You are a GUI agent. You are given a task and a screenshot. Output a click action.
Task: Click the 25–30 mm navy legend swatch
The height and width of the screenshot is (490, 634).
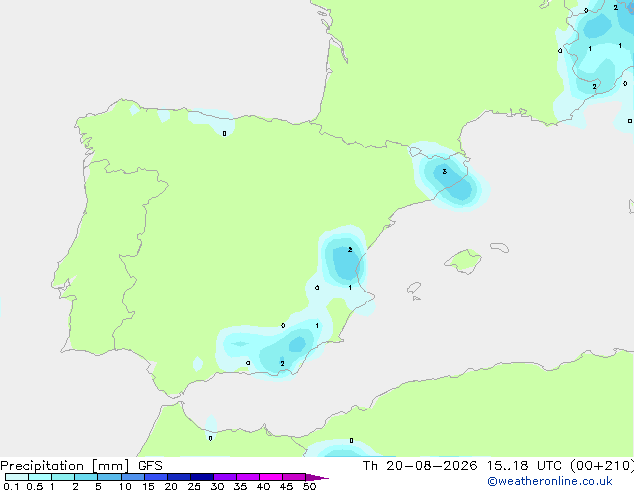202,477
